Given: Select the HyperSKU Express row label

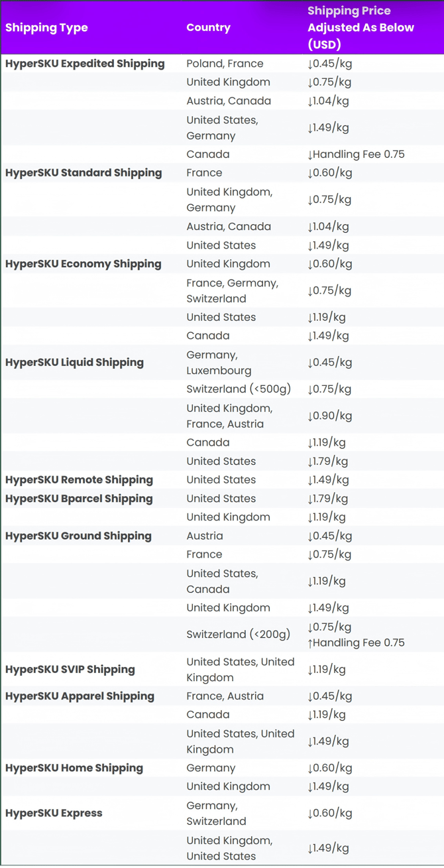Looking at the screenshot, I should click(x=54, y=813).
